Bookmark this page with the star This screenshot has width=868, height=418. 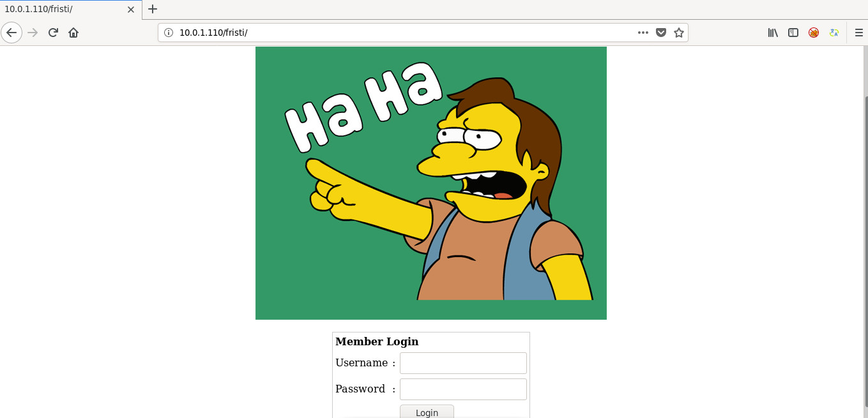679,33
